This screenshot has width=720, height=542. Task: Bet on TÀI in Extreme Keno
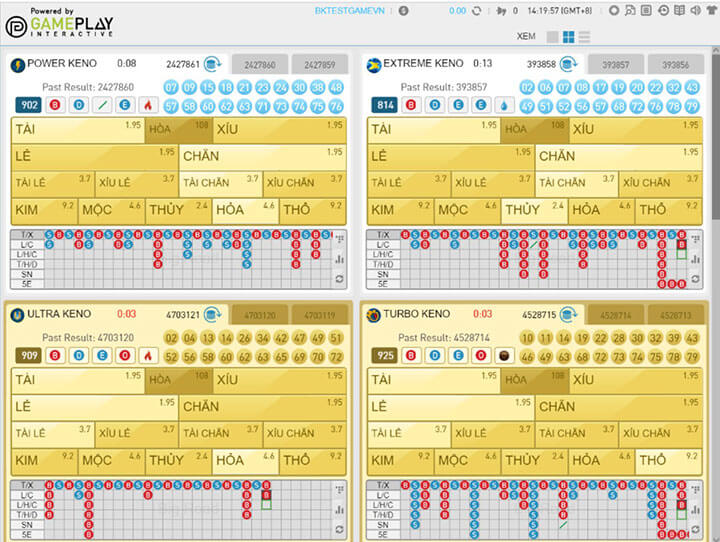point(434,130)
